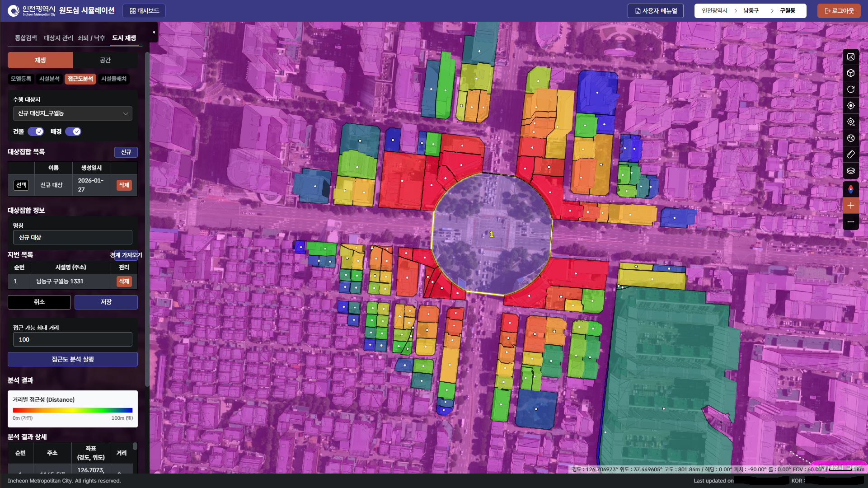Click the 3D cube view icon
Screen dimensions: 868x488
(850, 73)
